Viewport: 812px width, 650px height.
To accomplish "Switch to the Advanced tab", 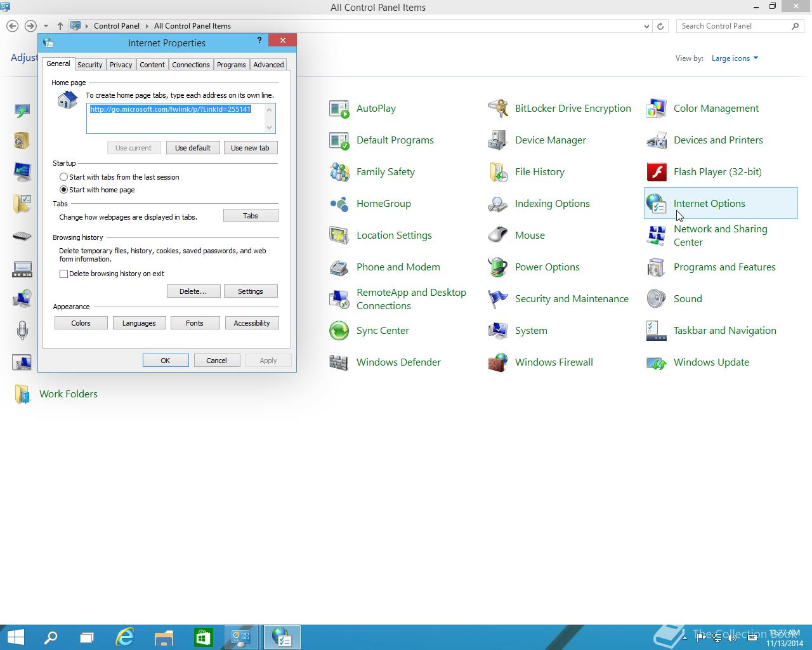I will tap(268, 65).
